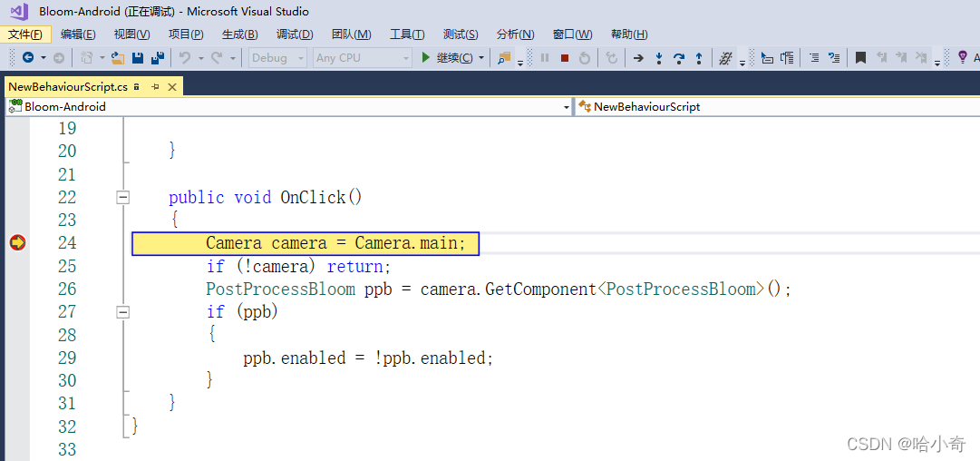This screenshot has height=461, width=980.
Task: Click the 继续(C) continue debugging button
Action: coord(448,57)
